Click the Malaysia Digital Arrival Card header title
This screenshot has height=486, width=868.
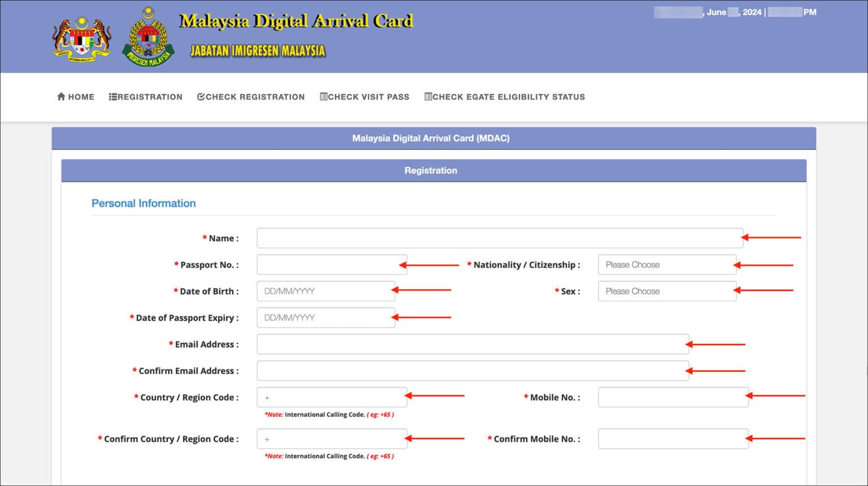(296, 21)
